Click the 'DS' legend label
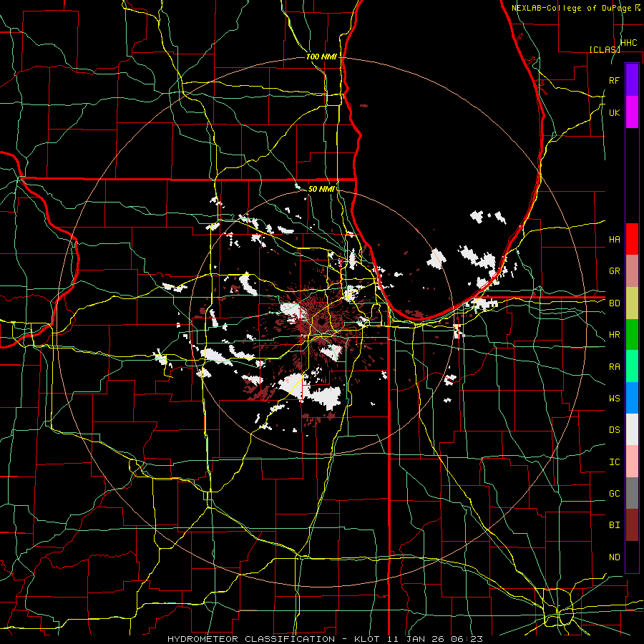 pyautogui.click(x=614, y=430)
